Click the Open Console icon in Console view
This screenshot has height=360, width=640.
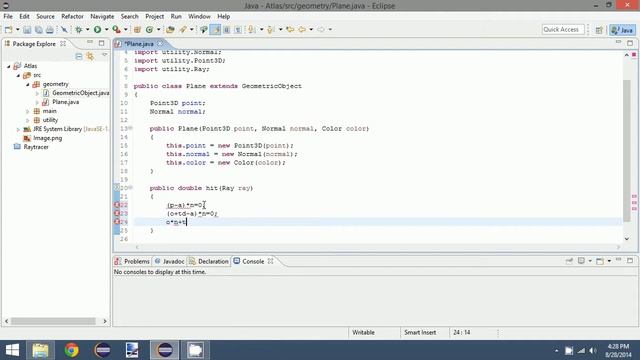click(x=600, y=261)
